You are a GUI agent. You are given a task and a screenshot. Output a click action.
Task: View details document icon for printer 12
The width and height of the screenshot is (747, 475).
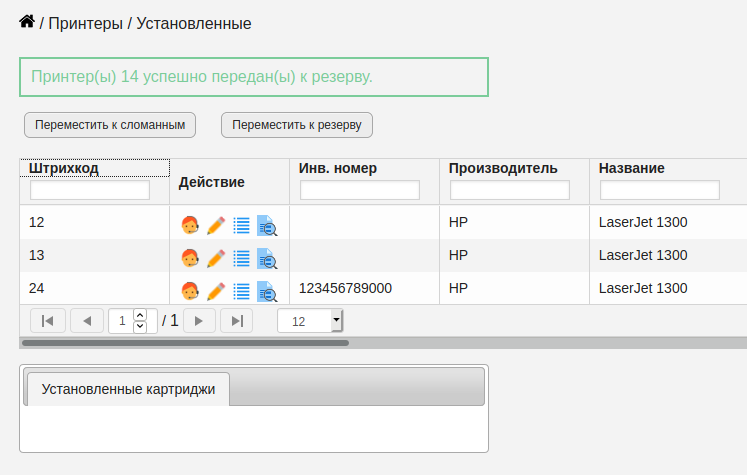(x=267, y=225)
